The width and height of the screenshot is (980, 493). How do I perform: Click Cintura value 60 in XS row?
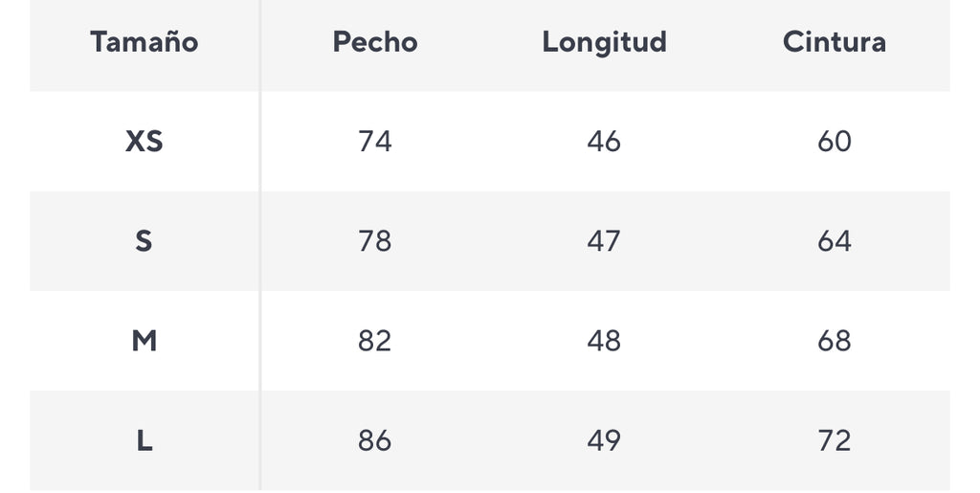pyautogui.click(x=834, y=142)
